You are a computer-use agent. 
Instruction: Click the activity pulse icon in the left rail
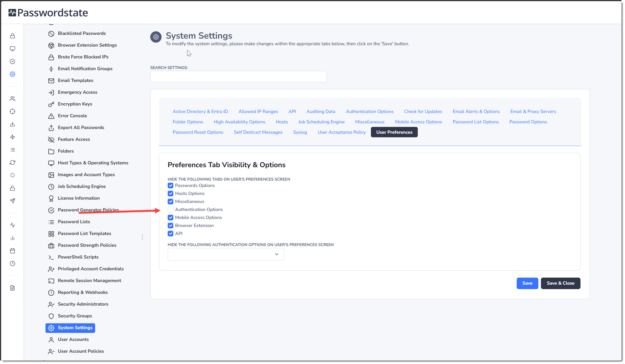[x=12, y=225]
